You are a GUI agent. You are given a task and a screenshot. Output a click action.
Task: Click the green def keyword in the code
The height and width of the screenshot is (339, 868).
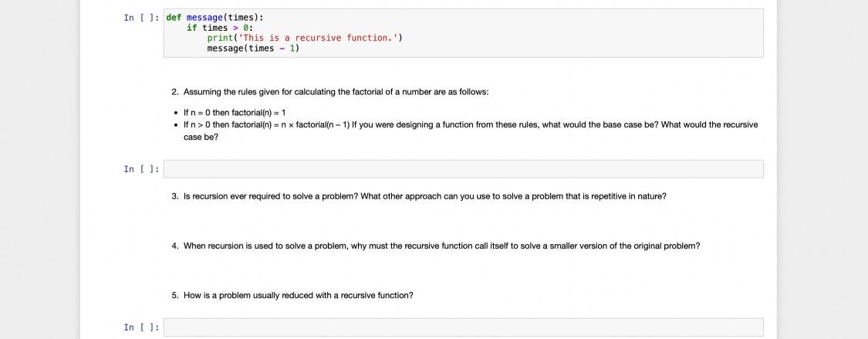coord(174,18)
